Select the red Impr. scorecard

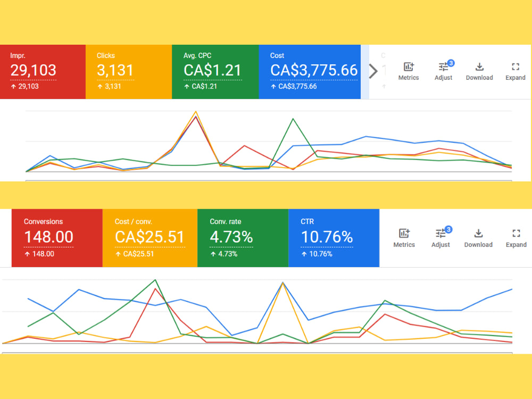coord(43,72)
